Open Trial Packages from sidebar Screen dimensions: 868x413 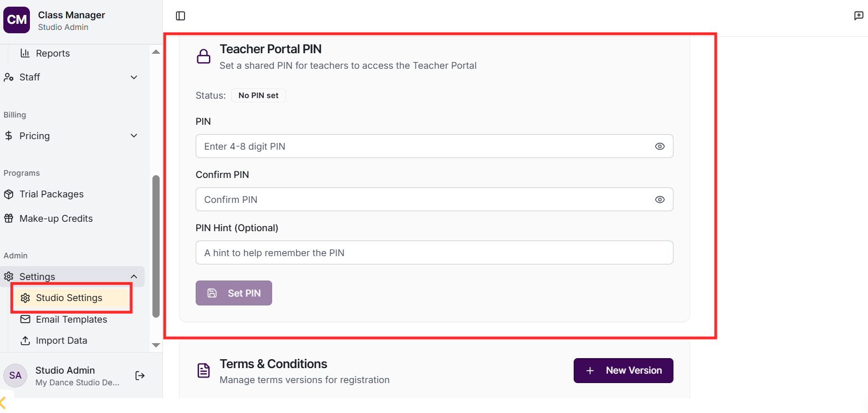[51, 194]
